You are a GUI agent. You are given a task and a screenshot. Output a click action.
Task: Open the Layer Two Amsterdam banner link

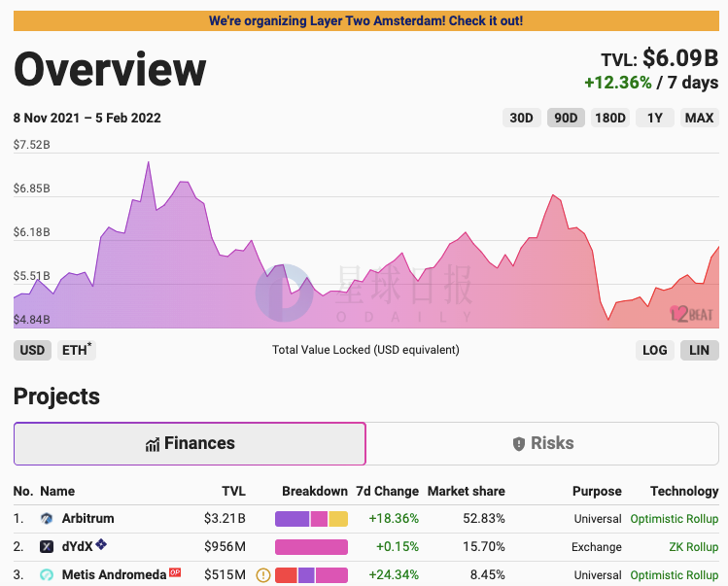(365, 21)
